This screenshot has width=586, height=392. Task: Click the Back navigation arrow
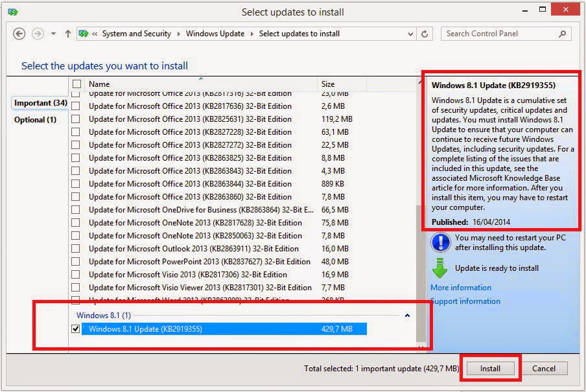(19, 34)
